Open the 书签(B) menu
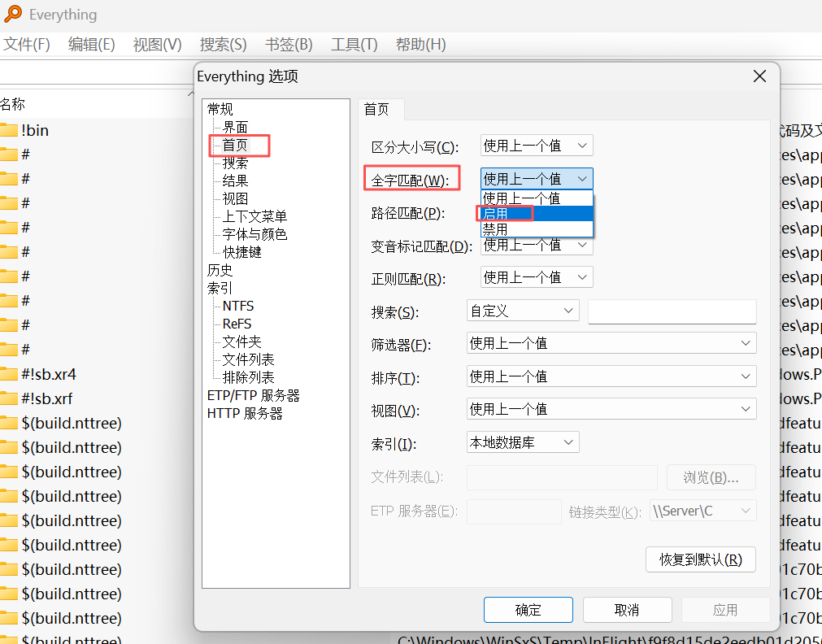The height and width of the screenshot is (644, 822). (289, 45)
